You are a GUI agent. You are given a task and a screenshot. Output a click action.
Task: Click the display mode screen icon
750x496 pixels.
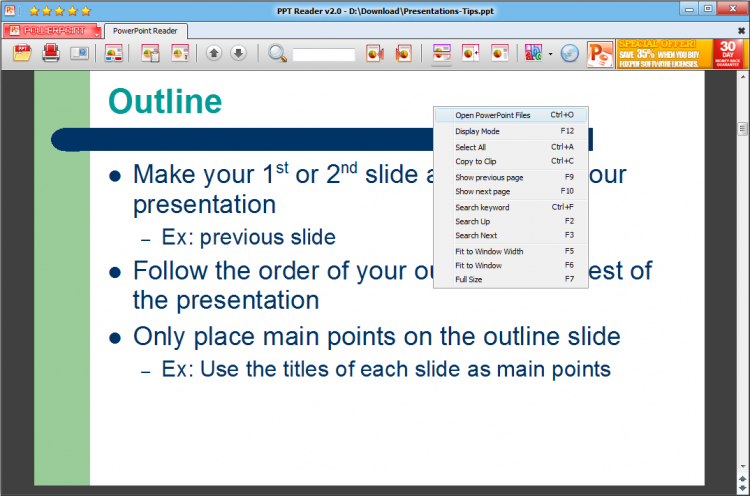click(79, 53)
